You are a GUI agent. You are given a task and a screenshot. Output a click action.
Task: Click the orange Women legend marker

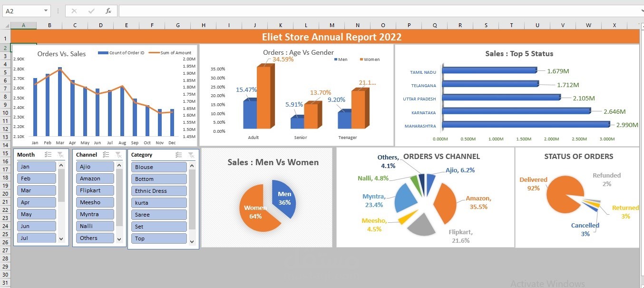click(361, 60)
